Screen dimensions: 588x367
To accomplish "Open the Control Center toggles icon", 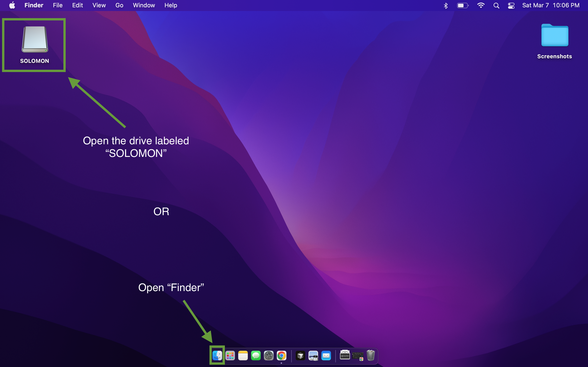I will pyautogui.click(x=511, y=5).
